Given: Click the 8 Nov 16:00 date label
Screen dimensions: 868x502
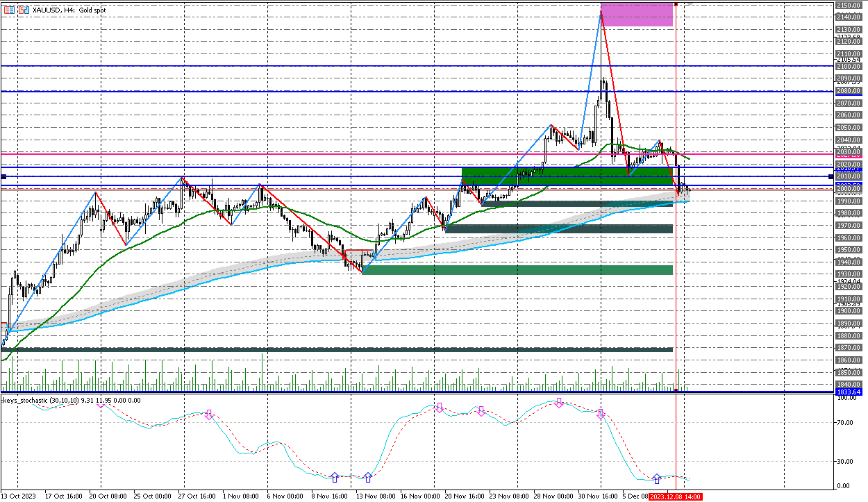Looking at the screenshot, I should pos(329,497).
